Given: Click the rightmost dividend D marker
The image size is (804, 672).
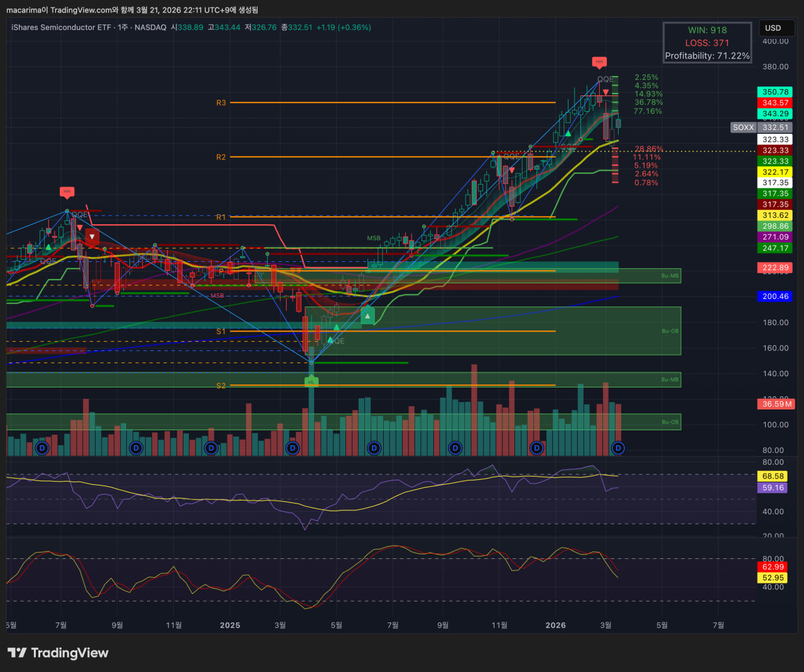Looking at the screenshot, I should click(618, 448).
